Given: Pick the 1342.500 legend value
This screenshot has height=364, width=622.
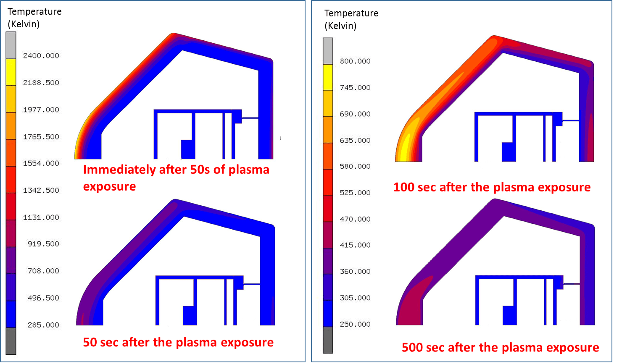Looking at the screenshot, I should click(41, 190).
